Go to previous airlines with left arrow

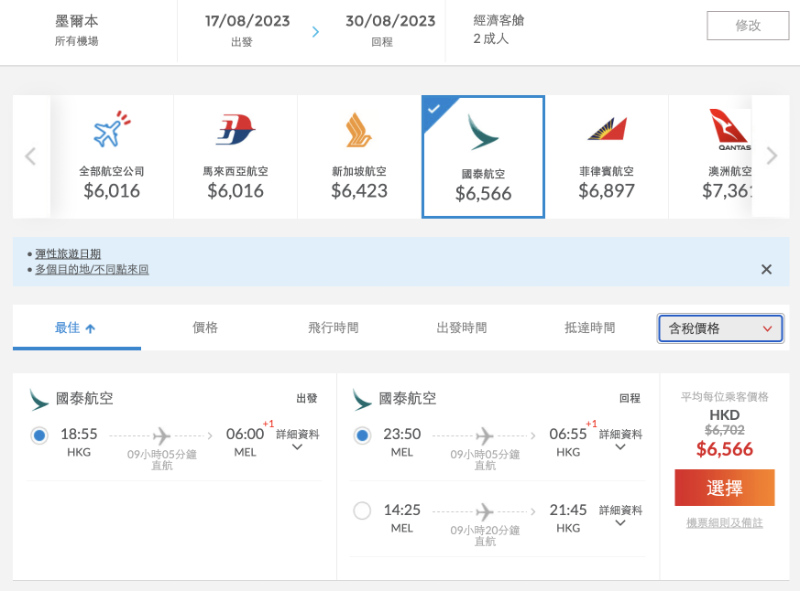click(x=31, y=156)
